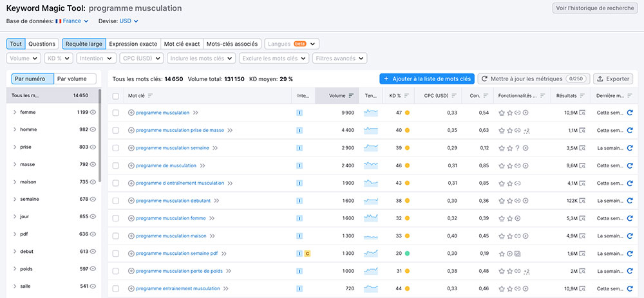Click video SERP feature icon in programme musculation row
This screenshot has height=298, width=644.
coord(526,113)
